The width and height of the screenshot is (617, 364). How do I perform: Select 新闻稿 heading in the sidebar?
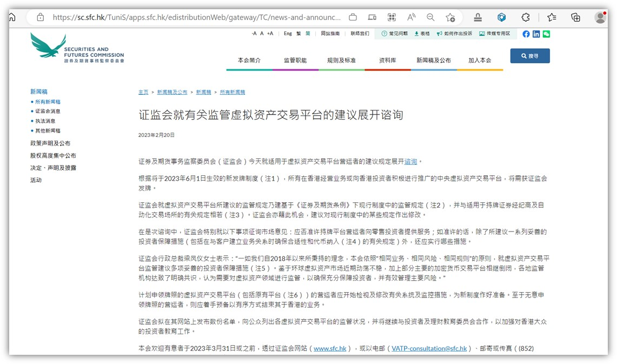tap(38, 91)
